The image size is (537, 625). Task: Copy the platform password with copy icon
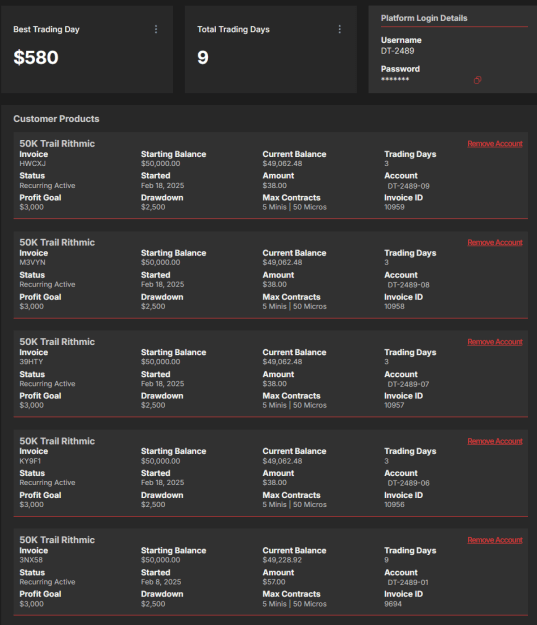pos(477,80)
